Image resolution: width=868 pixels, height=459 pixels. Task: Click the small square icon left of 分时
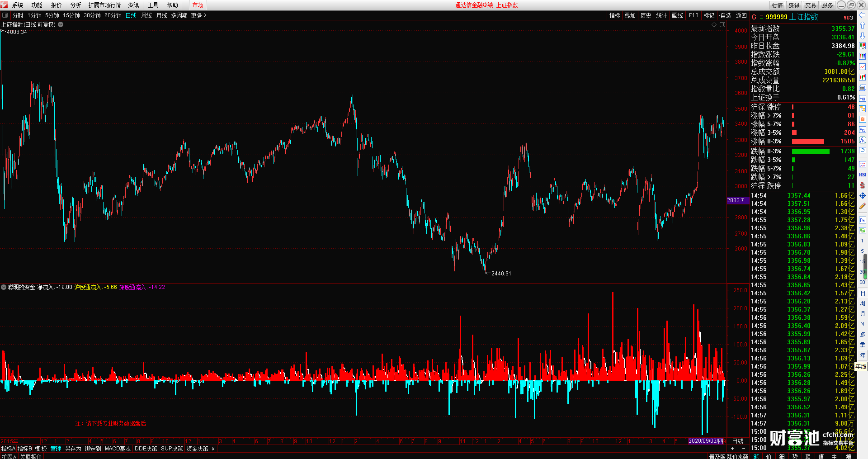[x=5, y=15]
